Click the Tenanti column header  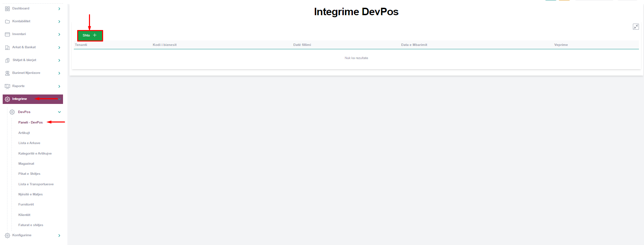[x=81, y=45]
